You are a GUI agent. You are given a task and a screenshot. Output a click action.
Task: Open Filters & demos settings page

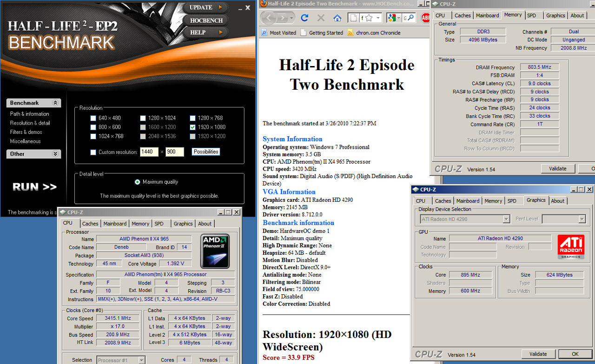click(x=27, y=132)
